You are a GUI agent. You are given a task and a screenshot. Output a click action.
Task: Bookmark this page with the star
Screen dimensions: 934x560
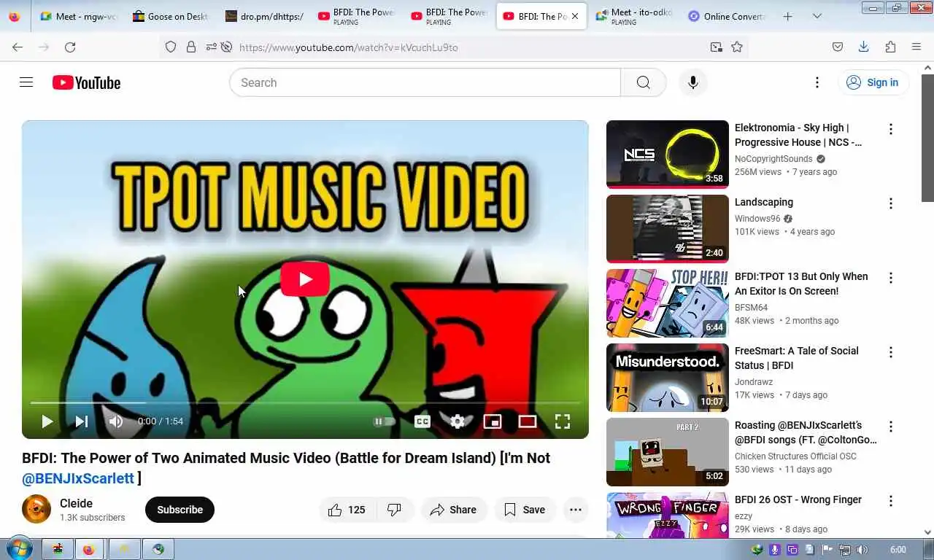pyautogui.click(x=737, y=47)
